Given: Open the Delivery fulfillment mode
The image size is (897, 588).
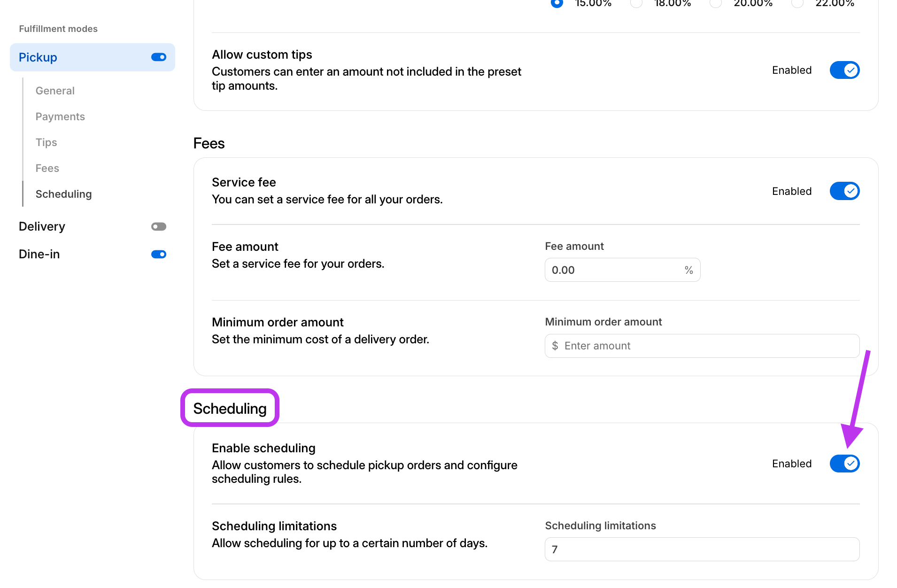Looking at the screenshot, I should [42, 226].
